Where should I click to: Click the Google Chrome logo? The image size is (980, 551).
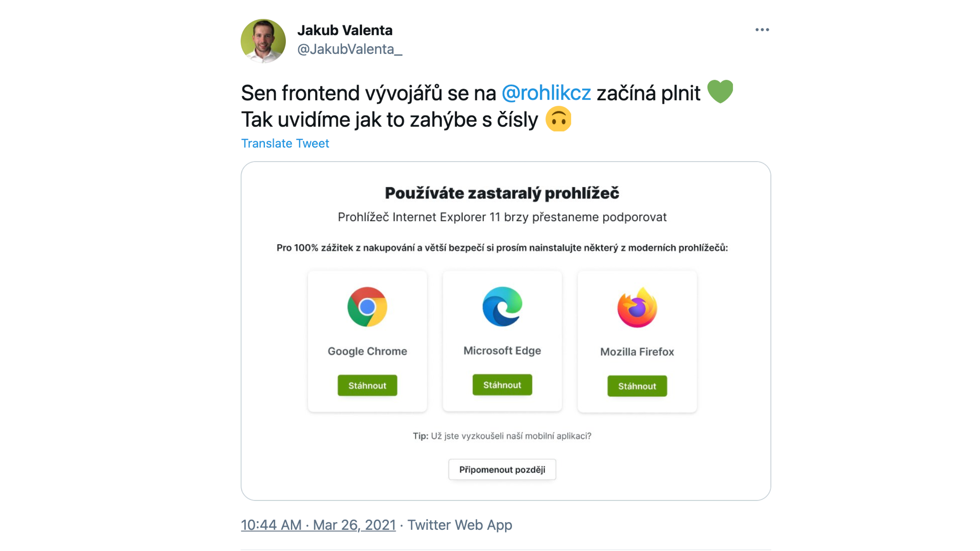367,307
